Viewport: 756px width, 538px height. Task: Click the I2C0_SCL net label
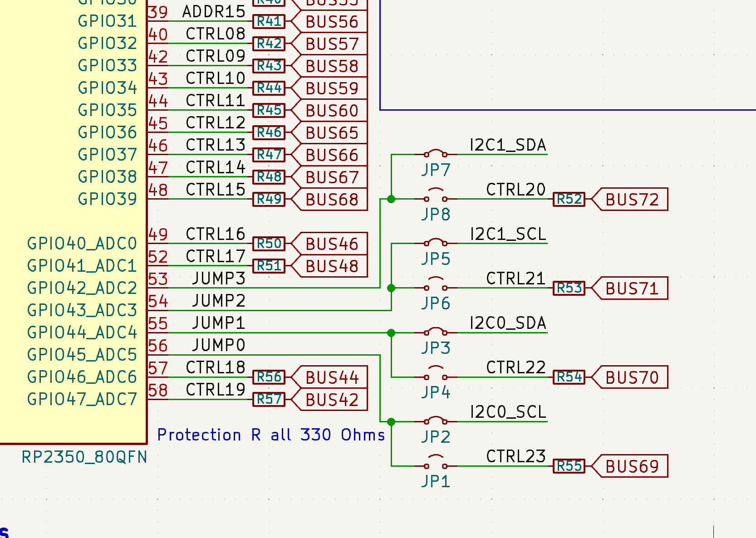(508, 412)
